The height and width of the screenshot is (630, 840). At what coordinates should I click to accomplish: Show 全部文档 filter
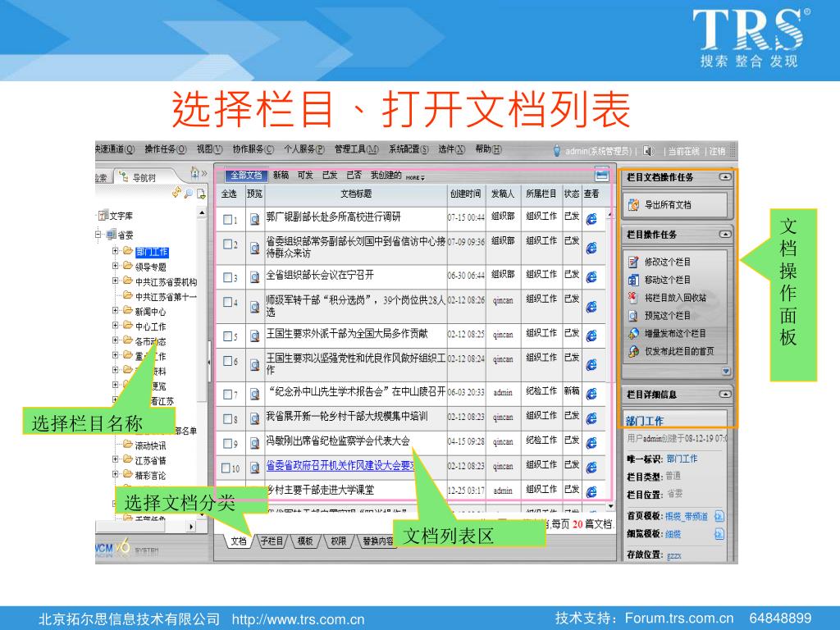tap(246, 176)
